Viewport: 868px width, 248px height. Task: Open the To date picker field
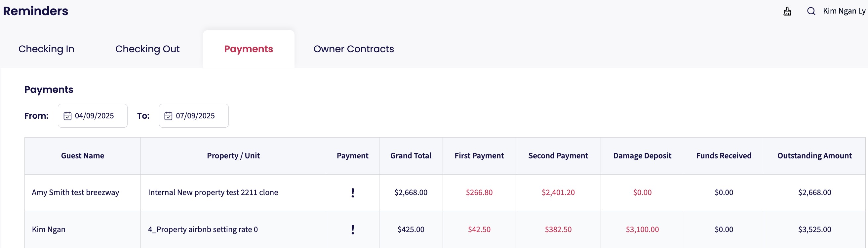(x=195, y=116)
